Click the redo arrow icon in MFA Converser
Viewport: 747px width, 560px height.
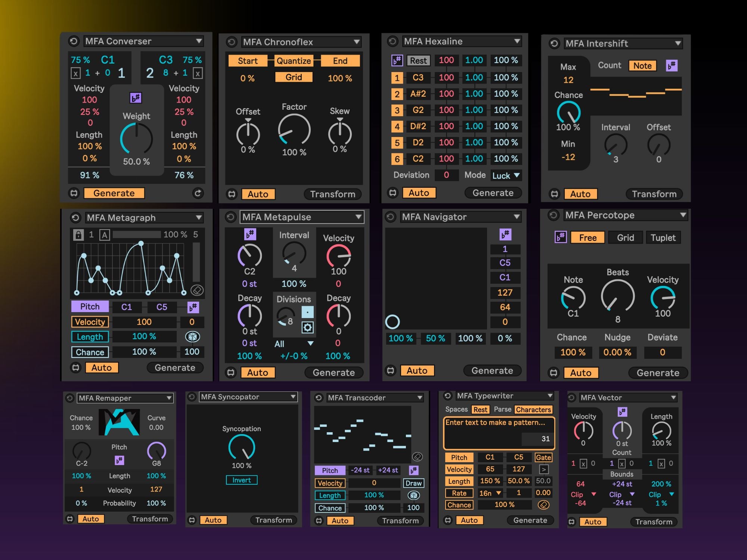[198, 193]
